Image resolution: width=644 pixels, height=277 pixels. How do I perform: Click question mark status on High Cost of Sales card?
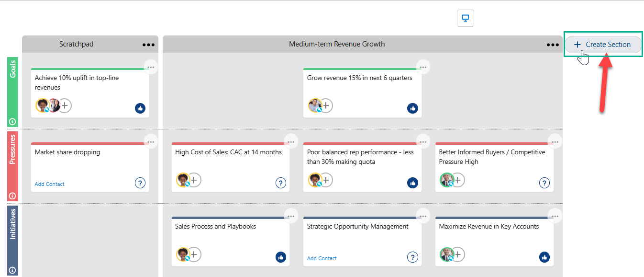click(281, 183)
